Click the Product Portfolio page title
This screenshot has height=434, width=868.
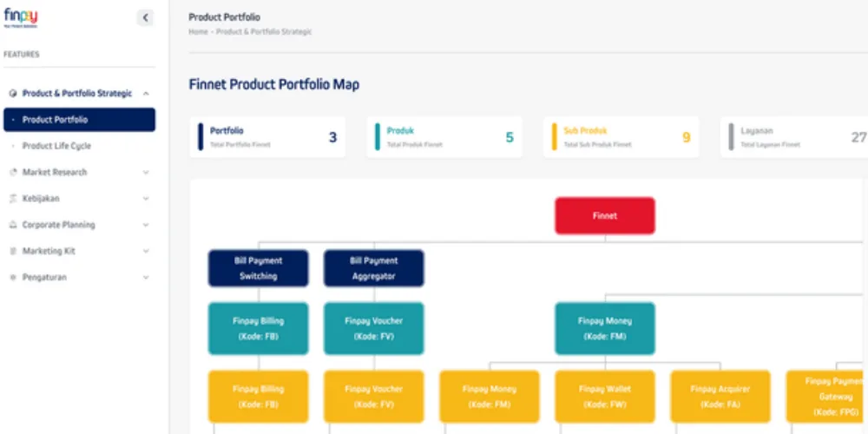224,17
